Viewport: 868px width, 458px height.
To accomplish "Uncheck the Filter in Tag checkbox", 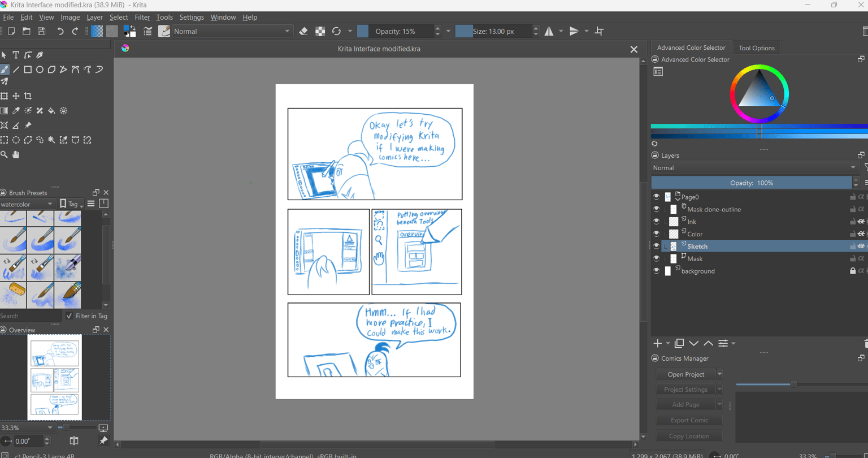I will coord(69,316).
